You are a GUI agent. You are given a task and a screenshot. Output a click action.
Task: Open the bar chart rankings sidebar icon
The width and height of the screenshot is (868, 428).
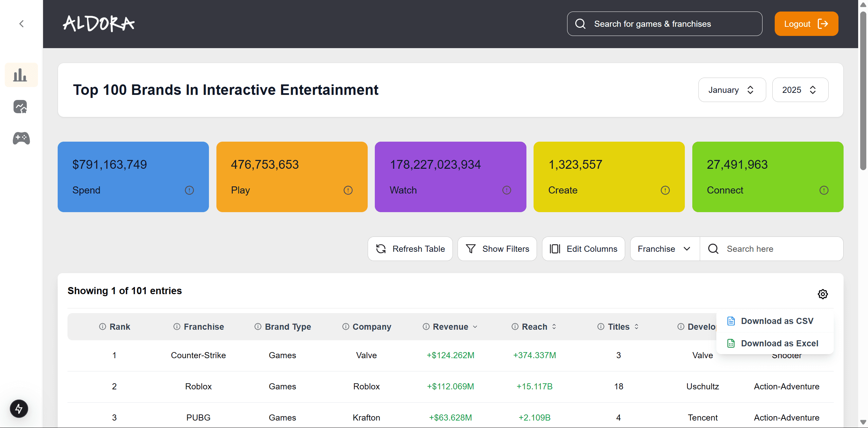20,75
